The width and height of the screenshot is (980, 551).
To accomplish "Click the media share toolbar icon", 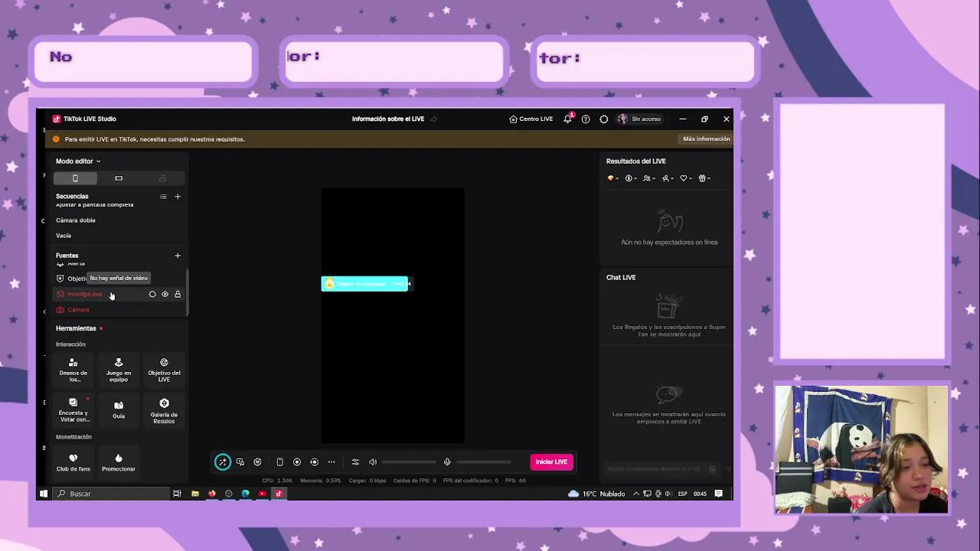I will (240, 462).
